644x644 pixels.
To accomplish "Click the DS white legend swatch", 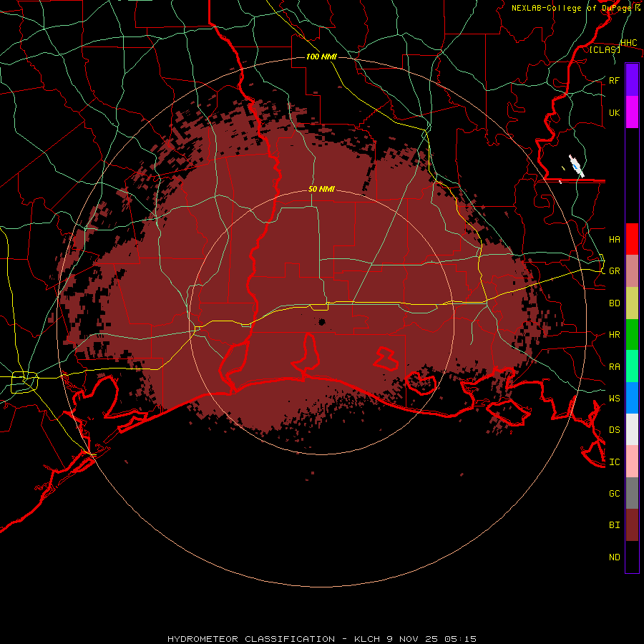I will (x=632, y=429).
